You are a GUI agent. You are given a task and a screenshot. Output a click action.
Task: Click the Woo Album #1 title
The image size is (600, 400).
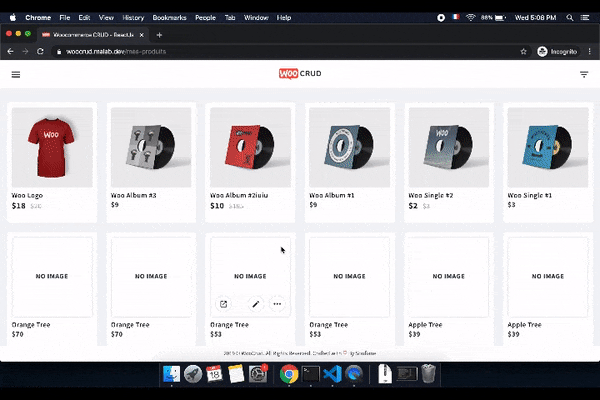[x=332, y=195]
